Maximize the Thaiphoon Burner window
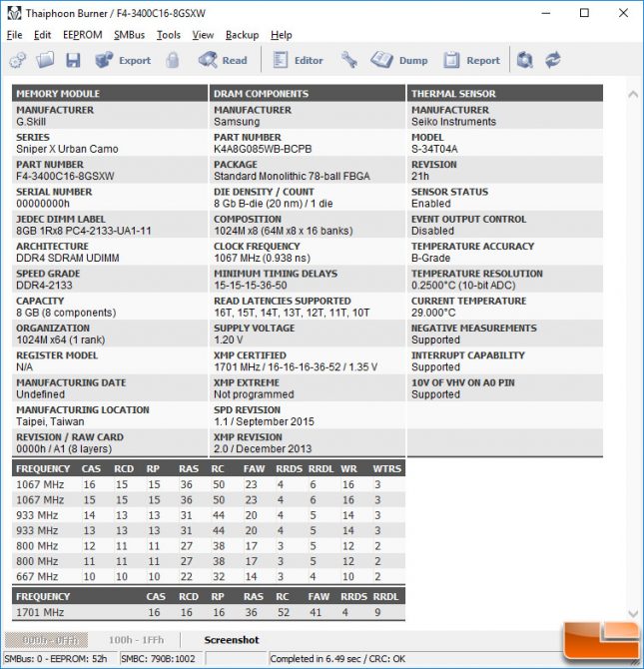 (x=584, y=13)
